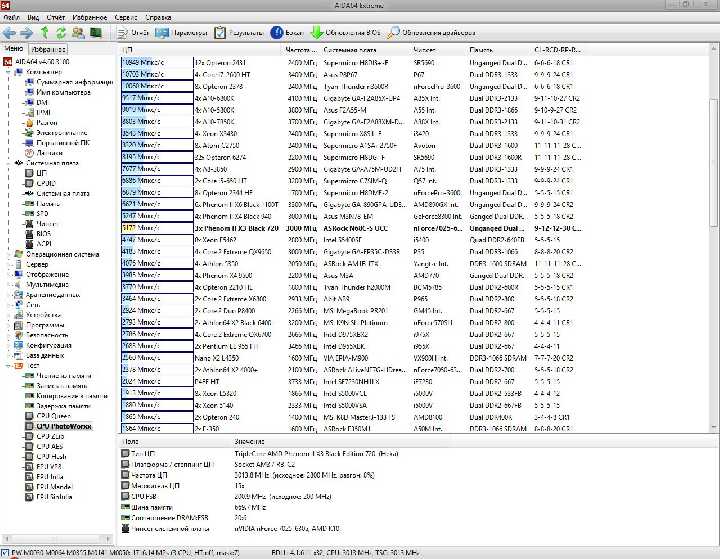The image size is (720, 559).
Task: Open База данных in the tree
Action: [x=39, y=356]
